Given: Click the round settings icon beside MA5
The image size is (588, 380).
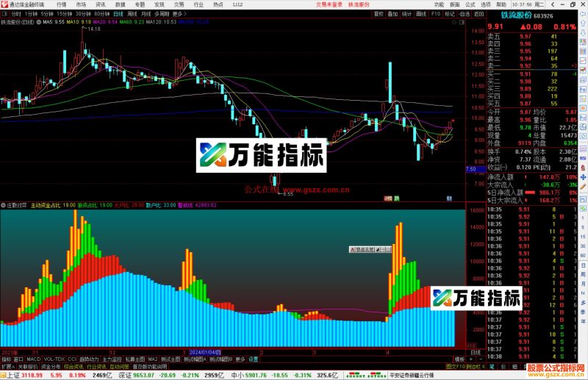Looking at the screenshot, I should (39, 22).
